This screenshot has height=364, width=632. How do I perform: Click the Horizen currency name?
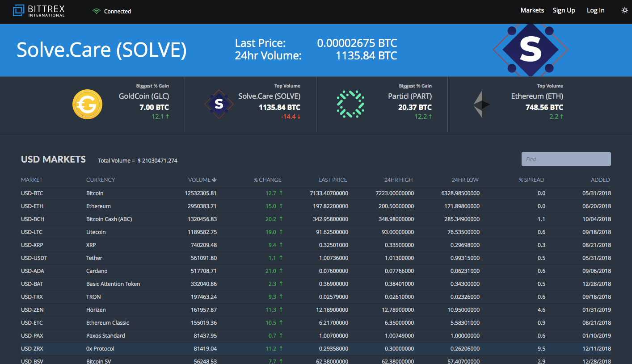[96, 310]
